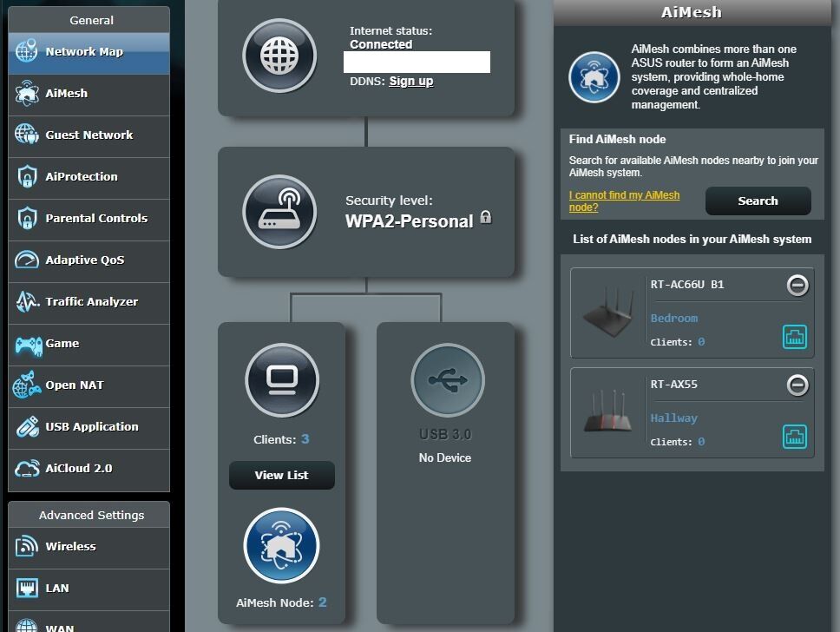Click View List under Clients
The image size is (840, 632).
[x=282, y=475]
